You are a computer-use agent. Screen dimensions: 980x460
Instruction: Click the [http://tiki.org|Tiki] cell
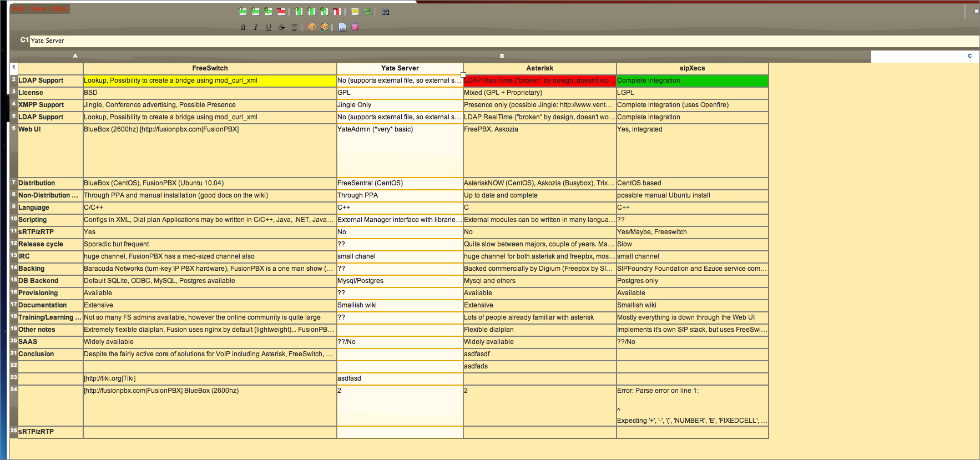click(x=210, y=378)
